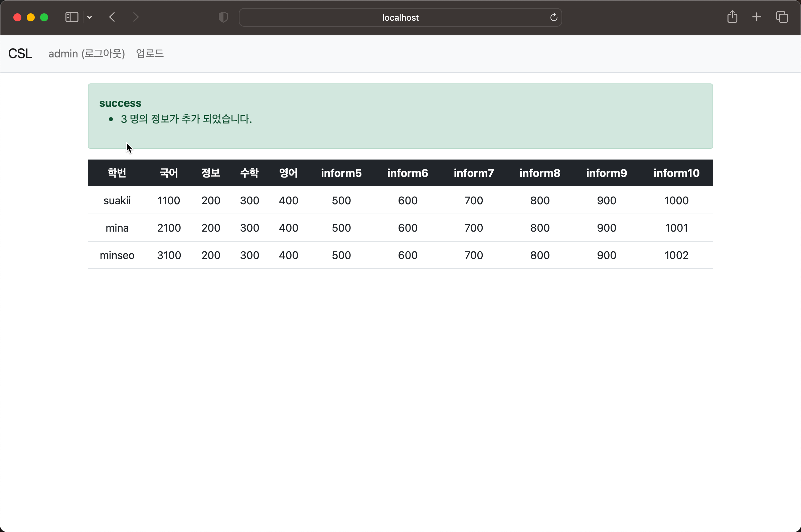
Task: Click the localhost address bar
Action: pyautogui.click(x=400, y=17)
